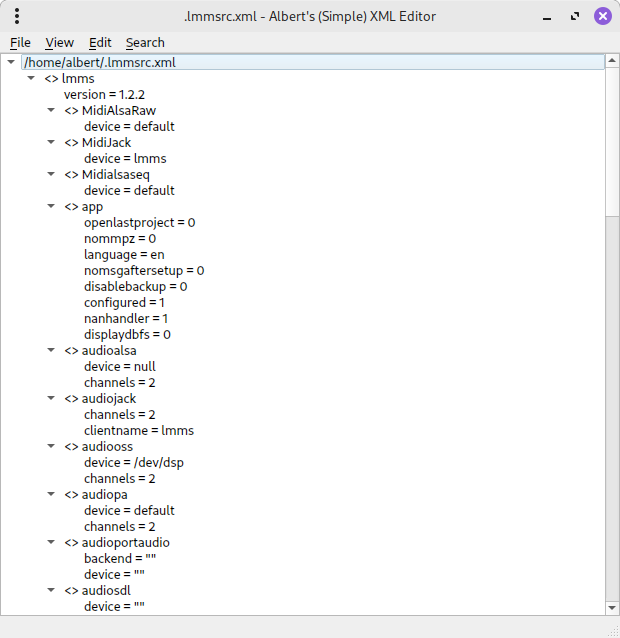Collapse the MidiJack element

tap(51, 142)
